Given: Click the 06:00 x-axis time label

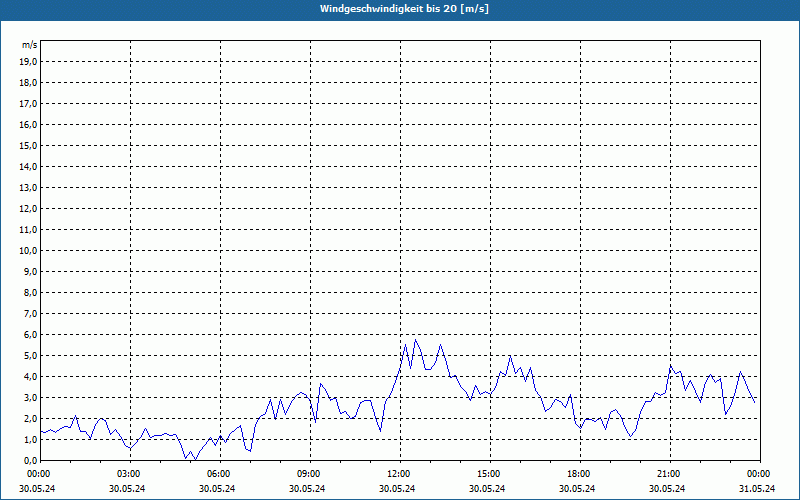Looking at the screenshot, I should tap(219, 474).
